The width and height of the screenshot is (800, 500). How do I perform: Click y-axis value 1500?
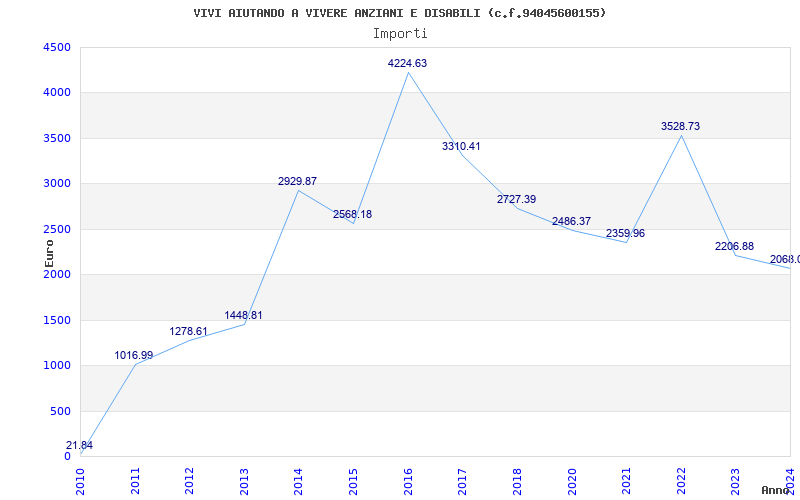pyautogui.click(x=57, y=320)
